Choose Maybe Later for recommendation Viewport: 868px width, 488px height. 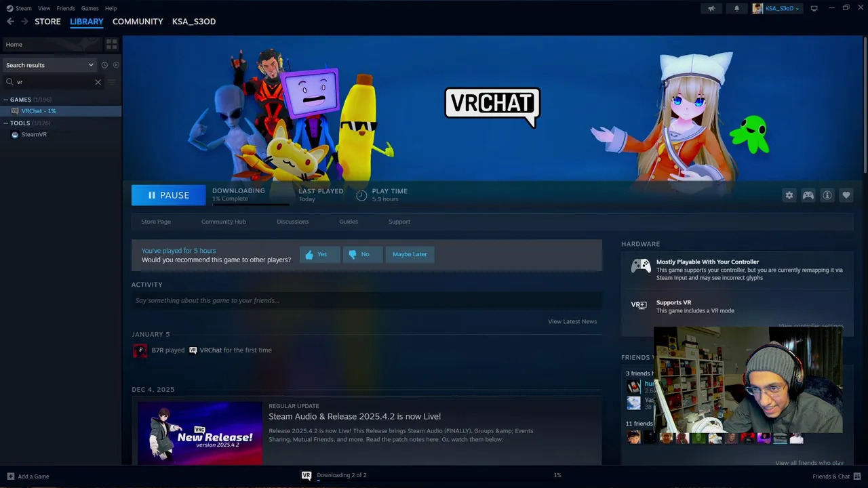410,254
